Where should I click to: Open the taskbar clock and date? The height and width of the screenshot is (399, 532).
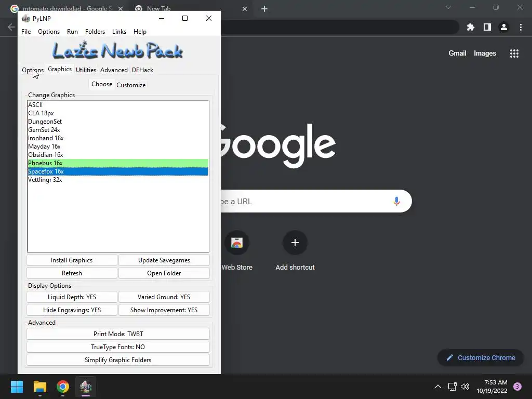(492, 387)
